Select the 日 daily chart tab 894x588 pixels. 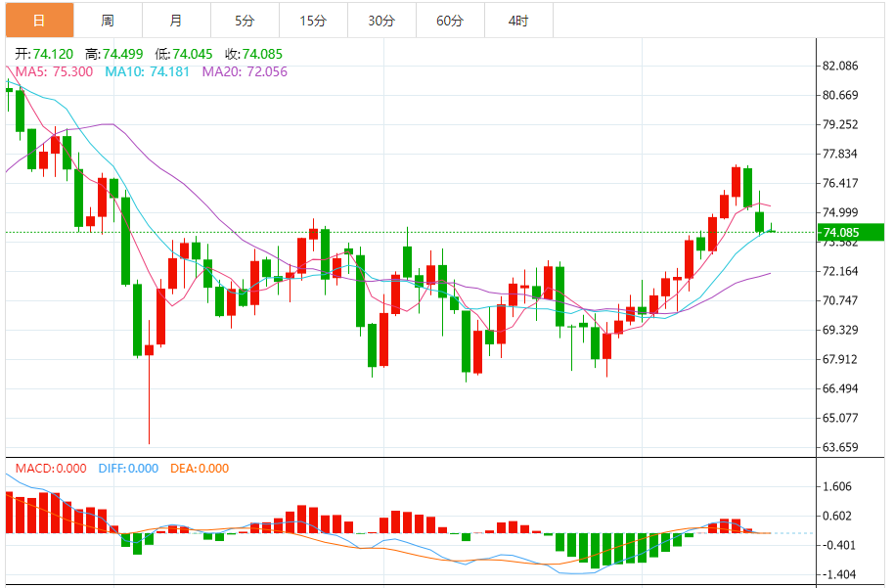click(x=39, y=21)
